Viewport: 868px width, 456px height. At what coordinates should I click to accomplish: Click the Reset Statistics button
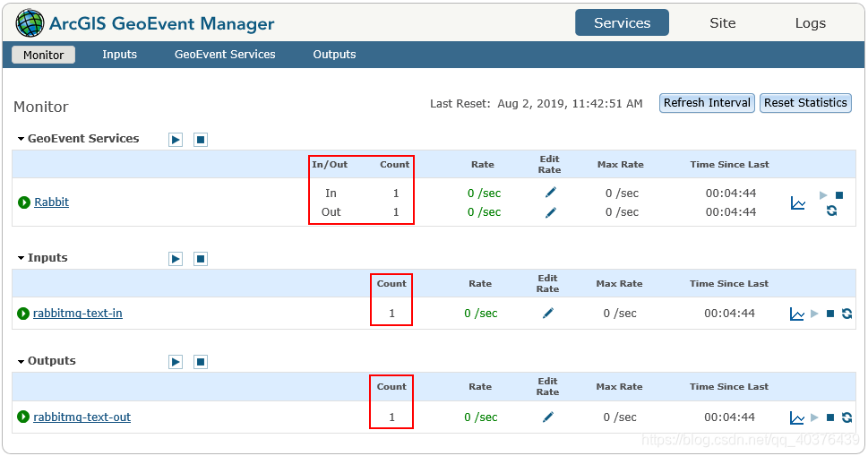(805, 103)
